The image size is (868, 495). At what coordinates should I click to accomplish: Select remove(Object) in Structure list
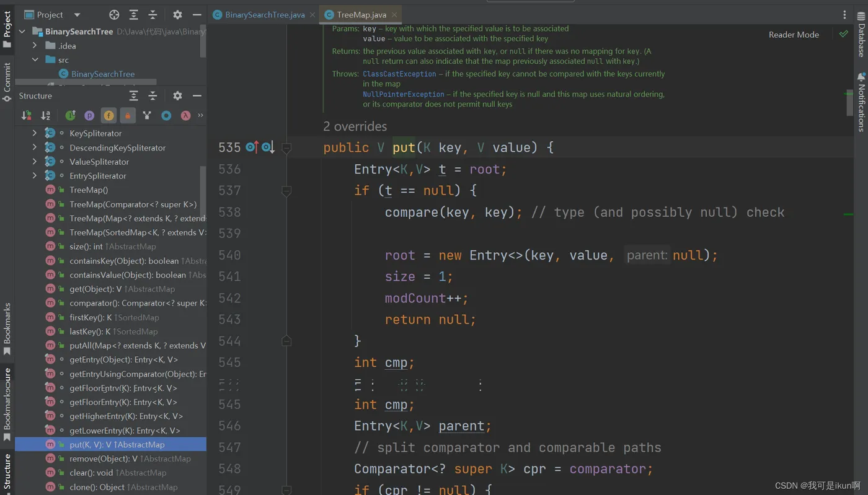click(x=110, y=458)
